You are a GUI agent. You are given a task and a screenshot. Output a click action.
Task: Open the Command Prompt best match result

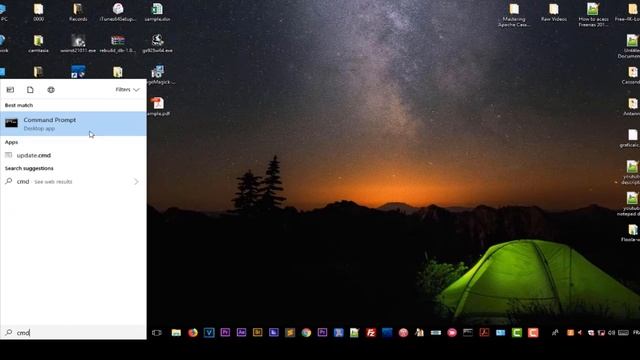73,124
